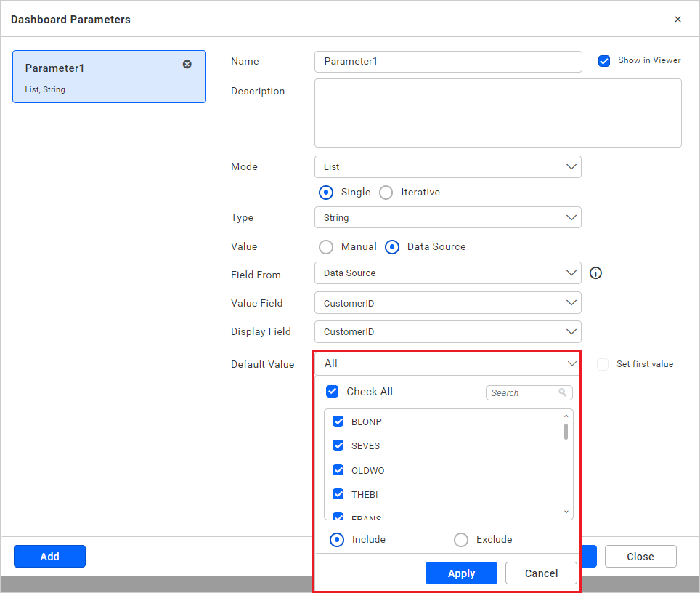Close the Dashboard Parameters dialog with X
The image size is (700, 593).
pyautogui.click(x=677, y=20)
